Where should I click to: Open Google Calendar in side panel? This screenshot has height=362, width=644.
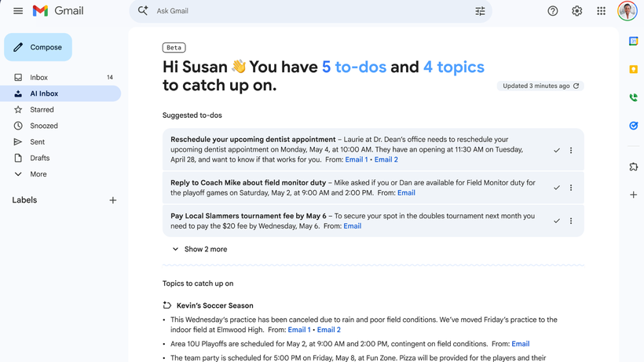[x=633, y=42]
